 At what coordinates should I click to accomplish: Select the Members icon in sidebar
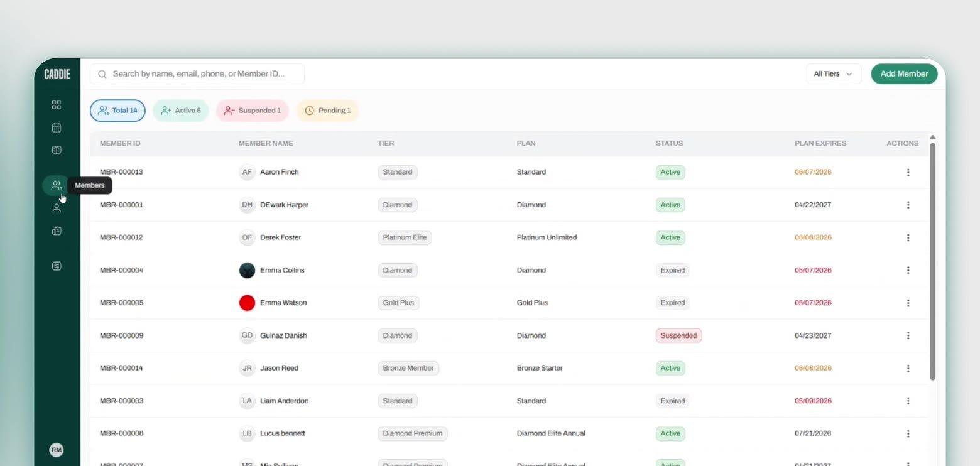pyautogui.click(x=57, y=185)
